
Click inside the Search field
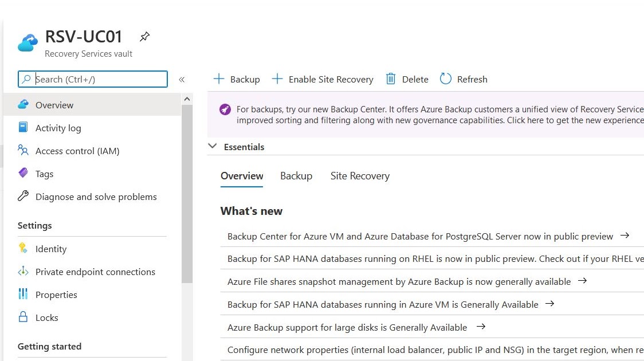(x=92, y=78)
